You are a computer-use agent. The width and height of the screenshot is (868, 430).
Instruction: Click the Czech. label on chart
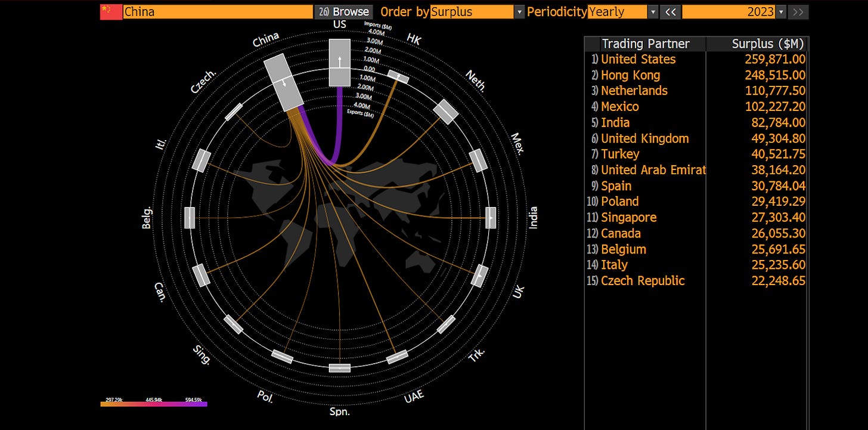click(204, 81)
